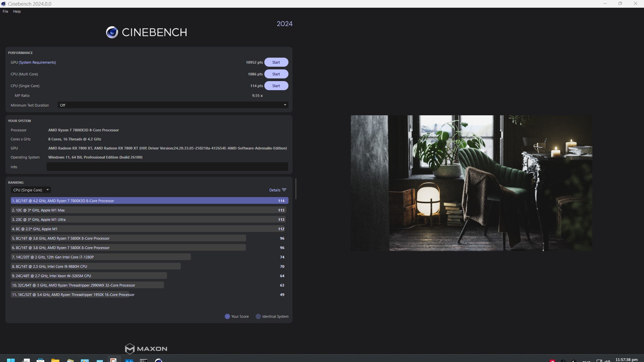Select the Apple M1 Ultra ranking row
The width and height of the screenshot is (644, 362).
[150, 220]
